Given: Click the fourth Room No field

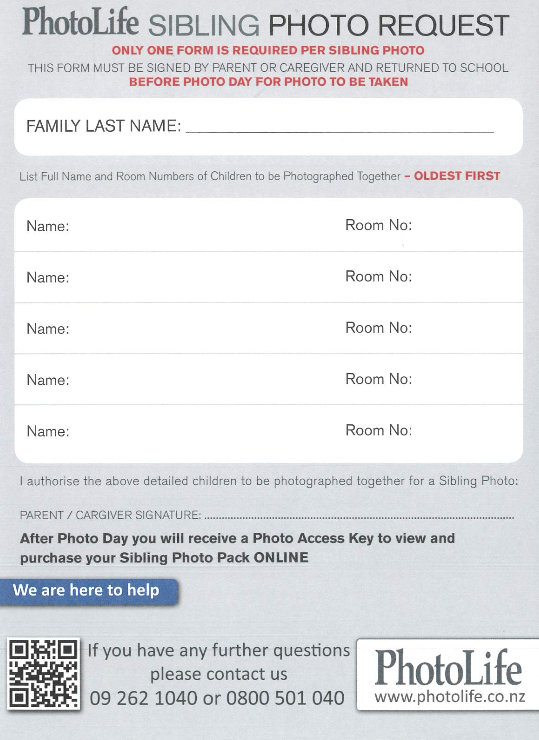Looking at the screenshot, I should (465, 379).
